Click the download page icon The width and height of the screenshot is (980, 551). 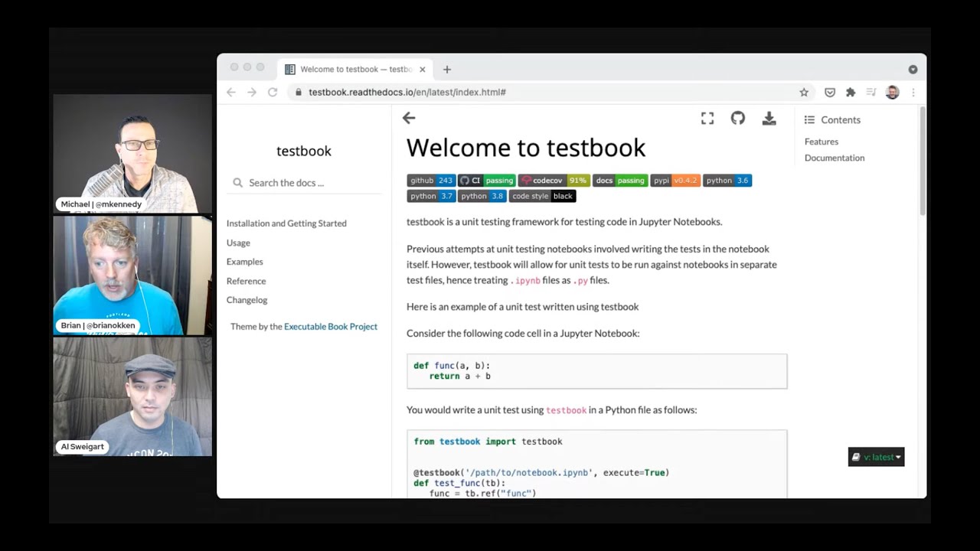(769, 118)
